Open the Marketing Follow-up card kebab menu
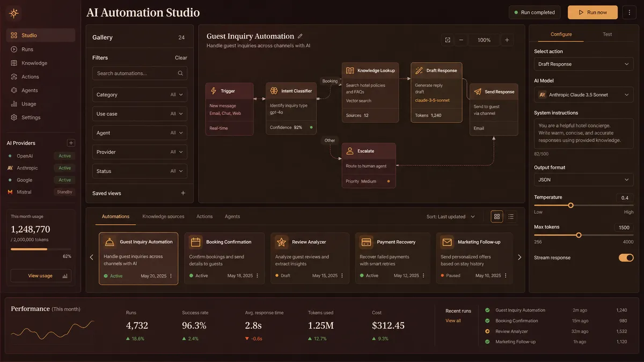 click(x=506, y=276)
